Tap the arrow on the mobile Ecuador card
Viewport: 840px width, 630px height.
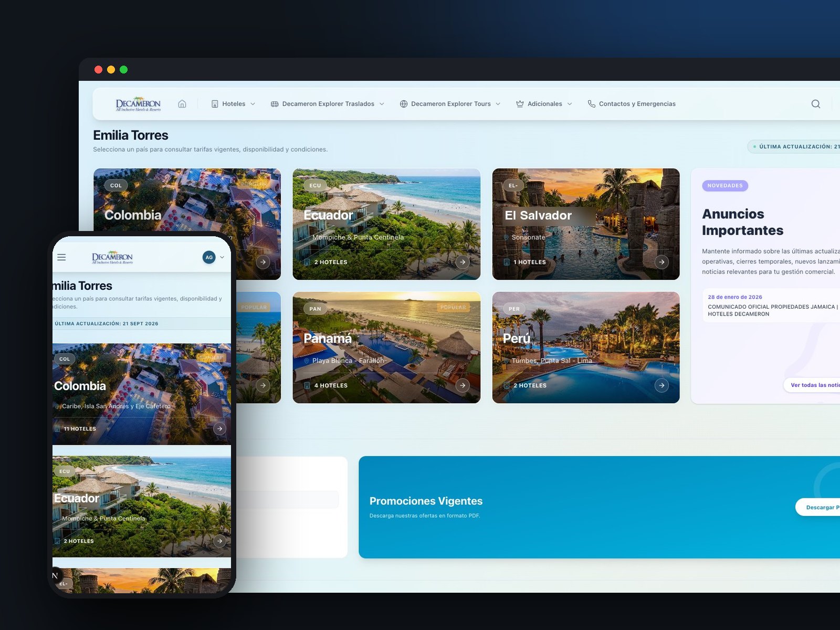point(219,541)
